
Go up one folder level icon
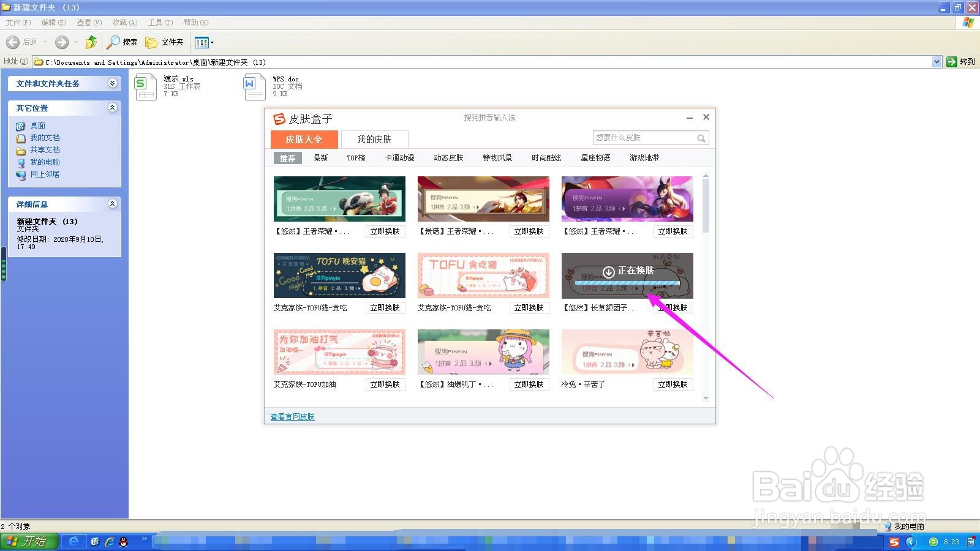click(x=91, y=42)
